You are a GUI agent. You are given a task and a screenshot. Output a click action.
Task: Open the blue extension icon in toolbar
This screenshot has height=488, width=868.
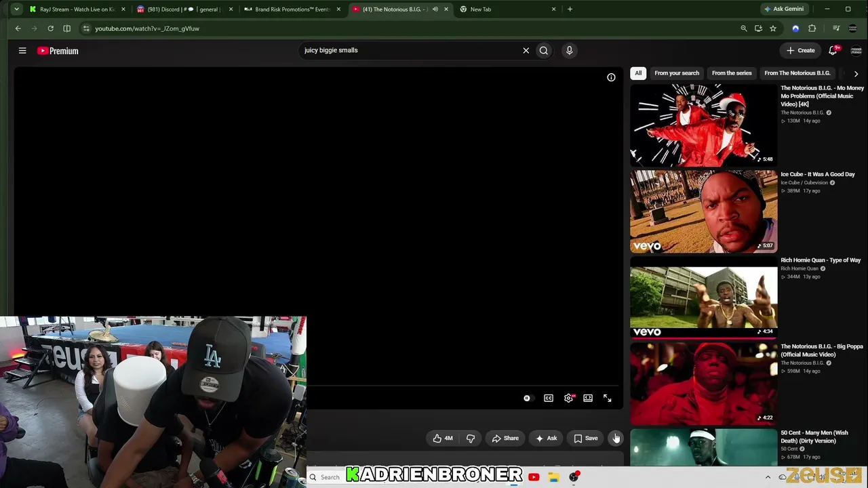795,28
